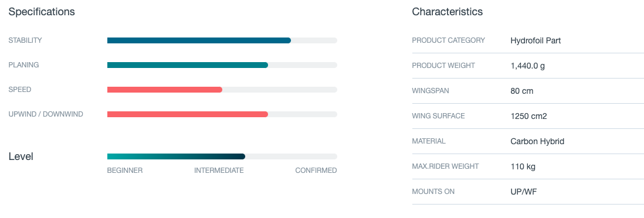Screen dimensions: 644x218
Task: Click the Level gradient progress bar
Action: (x=222, y=156)
